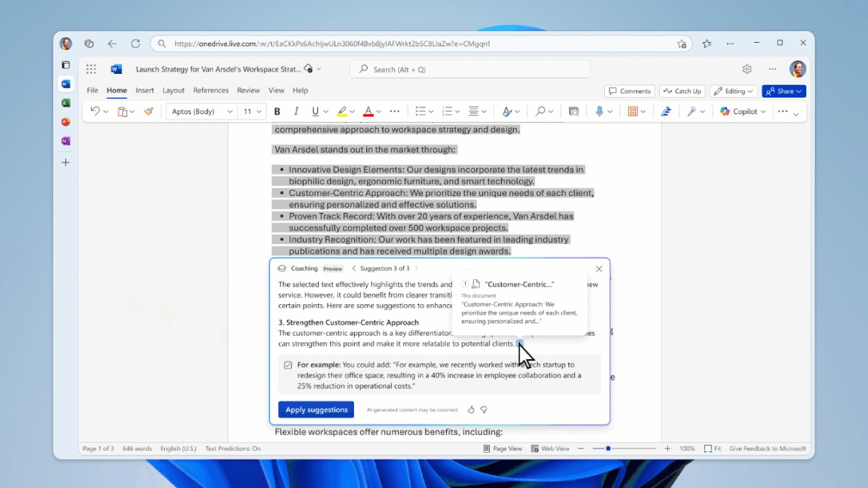Open more ribbon options ellipsis

(783, 111)
